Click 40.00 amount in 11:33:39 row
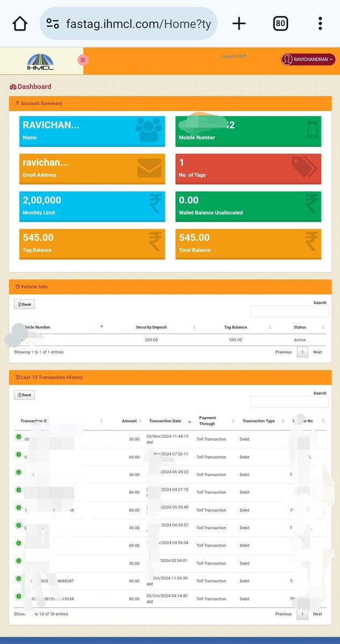The height and width of the screenshot is (644, 340). coord(134,581)
